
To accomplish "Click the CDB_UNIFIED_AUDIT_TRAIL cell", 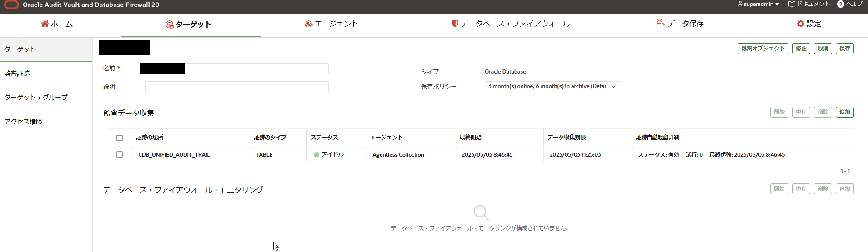I will click(174, 155).
